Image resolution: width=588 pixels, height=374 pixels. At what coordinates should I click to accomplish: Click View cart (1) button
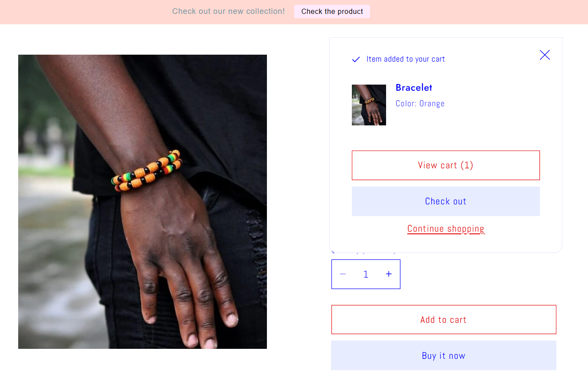446,165
